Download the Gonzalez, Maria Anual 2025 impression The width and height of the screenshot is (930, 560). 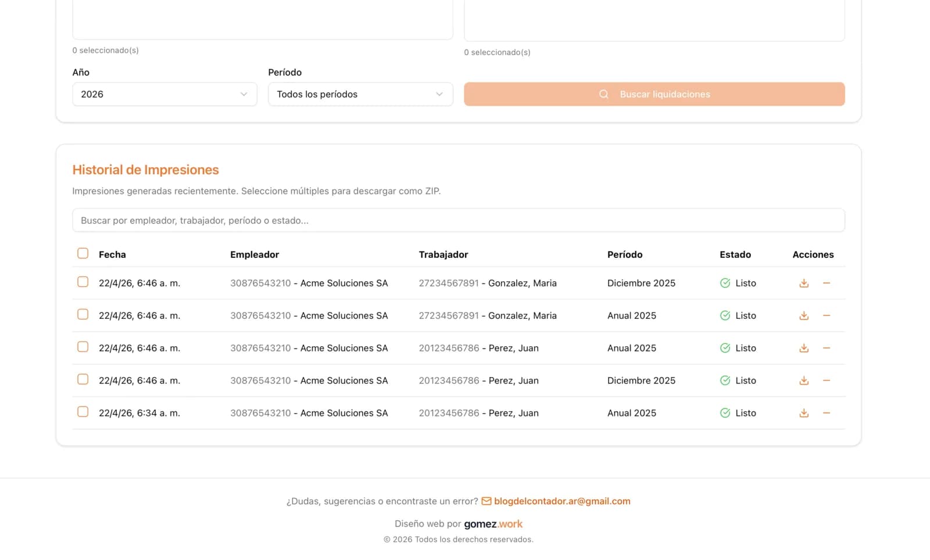point(804,316)
